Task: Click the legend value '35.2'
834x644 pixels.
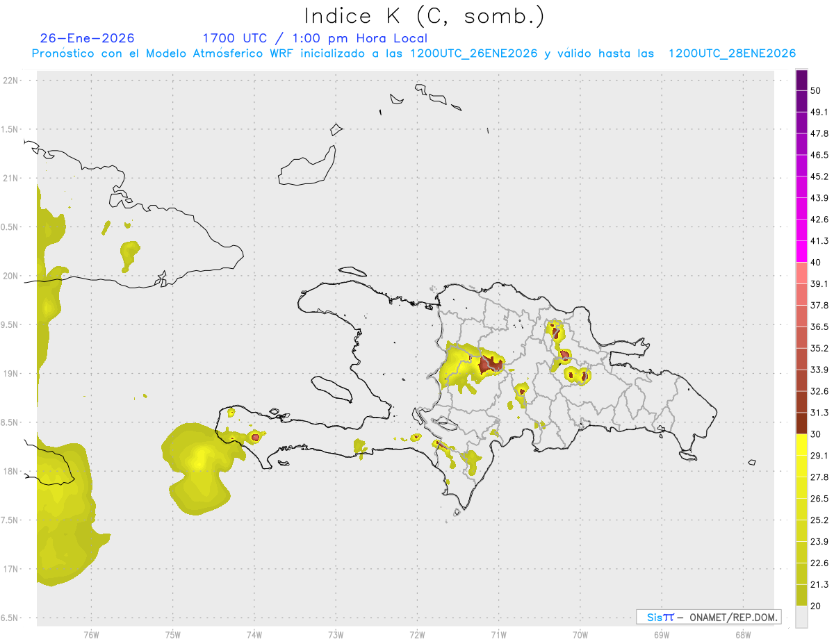Action: (819, 348)
